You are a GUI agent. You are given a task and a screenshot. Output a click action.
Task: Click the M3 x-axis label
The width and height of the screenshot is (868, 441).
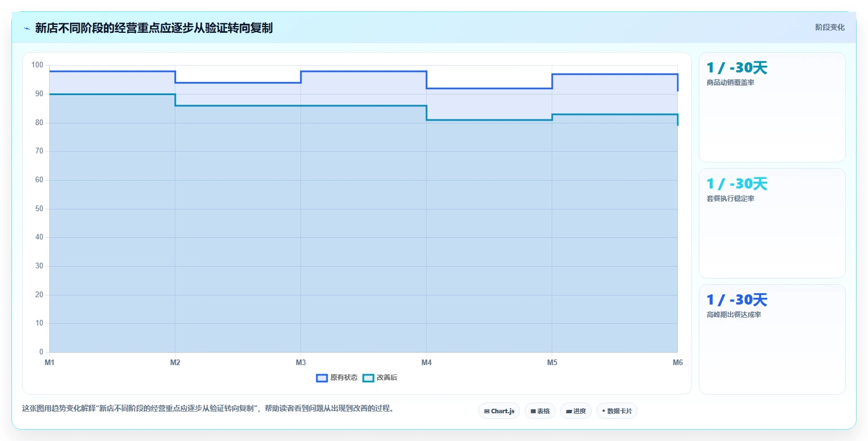(x=300, y=363)
